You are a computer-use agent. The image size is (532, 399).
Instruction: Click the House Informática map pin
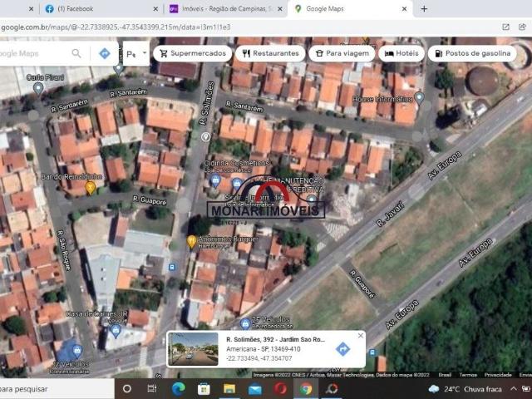(x=419, y=98)
